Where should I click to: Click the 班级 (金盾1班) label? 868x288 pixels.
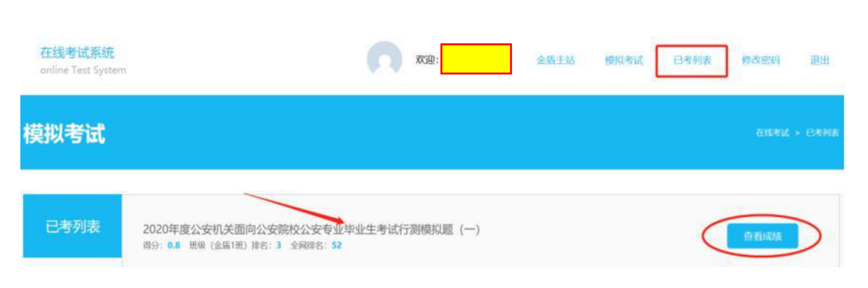(x=218, y=245)
